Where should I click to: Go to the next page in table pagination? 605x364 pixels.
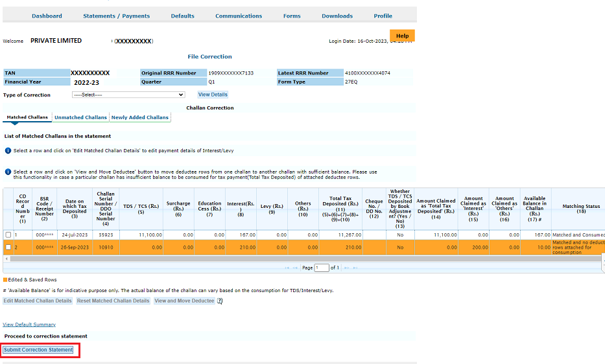point(347,267)
